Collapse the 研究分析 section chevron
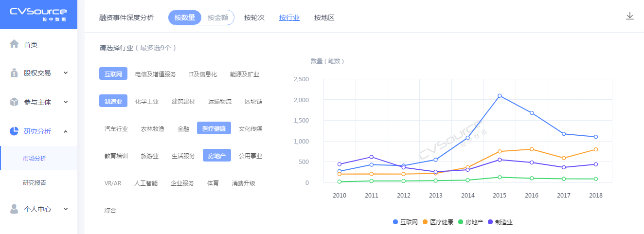The height and width of the screenshot is (234, 644). [x=66, y=131]
